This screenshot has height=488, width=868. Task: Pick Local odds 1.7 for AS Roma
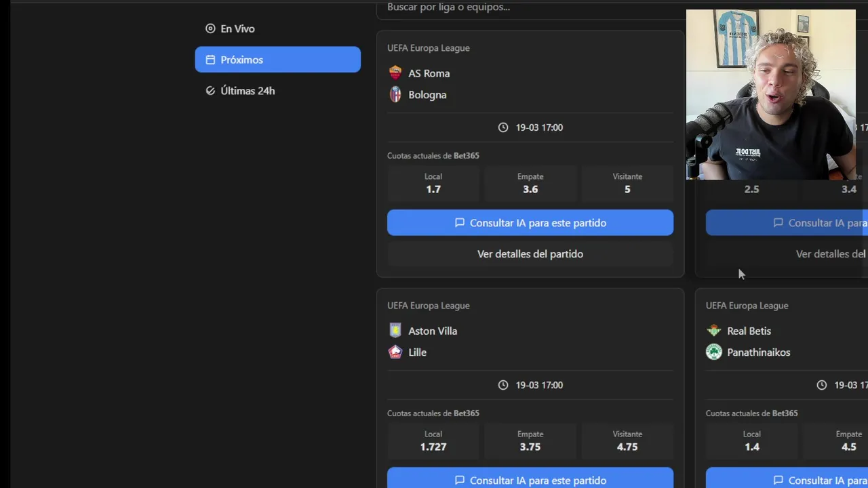tap(433, 184)
